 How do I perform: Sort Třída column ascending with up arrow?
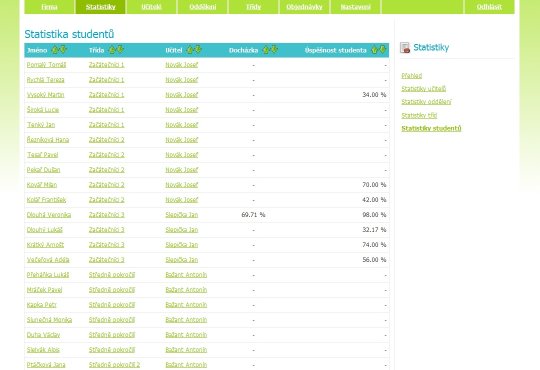(112, 50)
